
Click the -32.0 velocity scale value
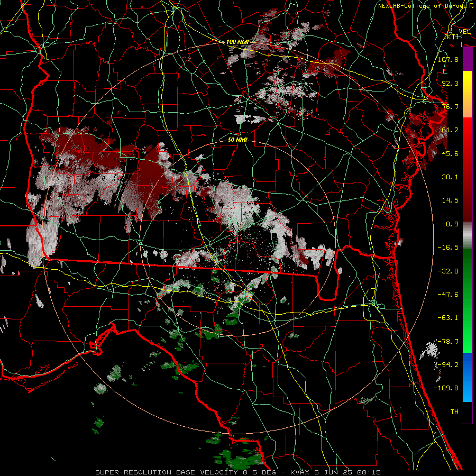click(x=448, y=271)
